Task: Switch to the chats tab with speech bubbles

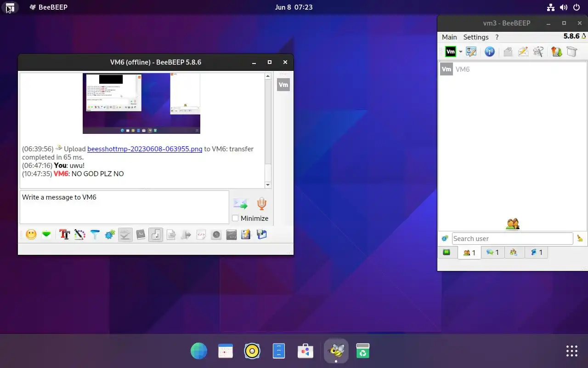Action: coord(492,252)
